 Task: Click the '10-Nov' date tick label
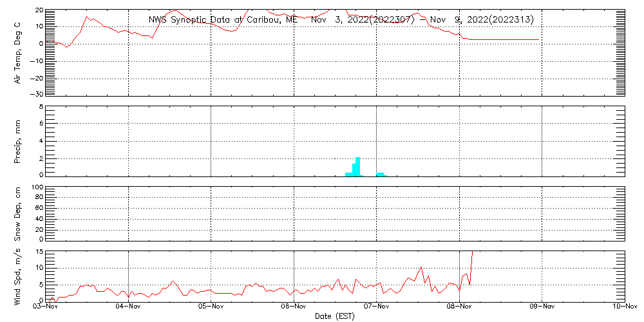coord(625,307)
